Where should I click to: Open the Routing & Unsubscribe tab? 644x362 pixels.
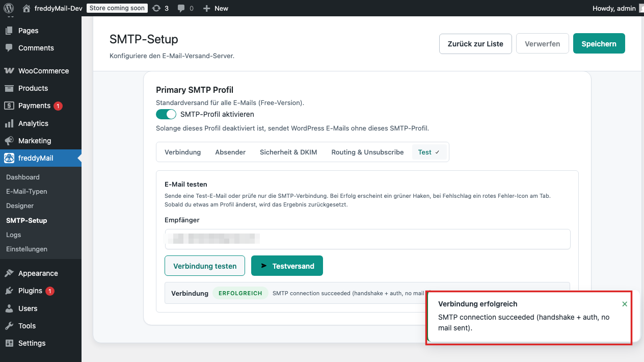pos(367,152)
